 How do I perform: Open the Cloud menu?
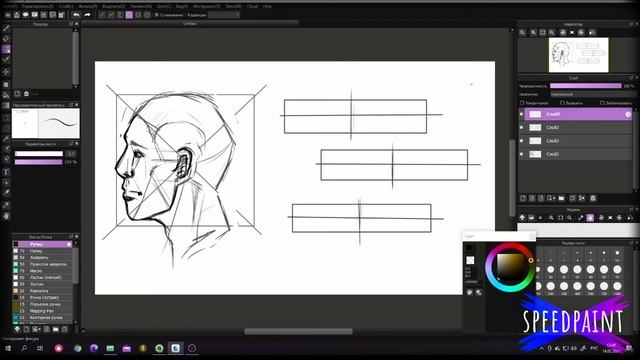[252, 7]
